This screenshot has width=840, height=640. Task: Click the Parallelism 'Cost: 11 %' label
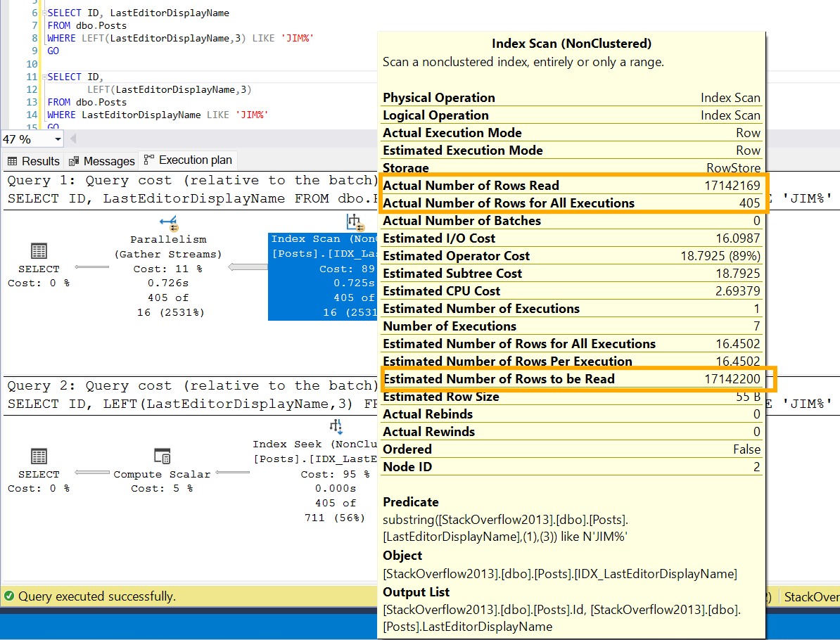168,269
